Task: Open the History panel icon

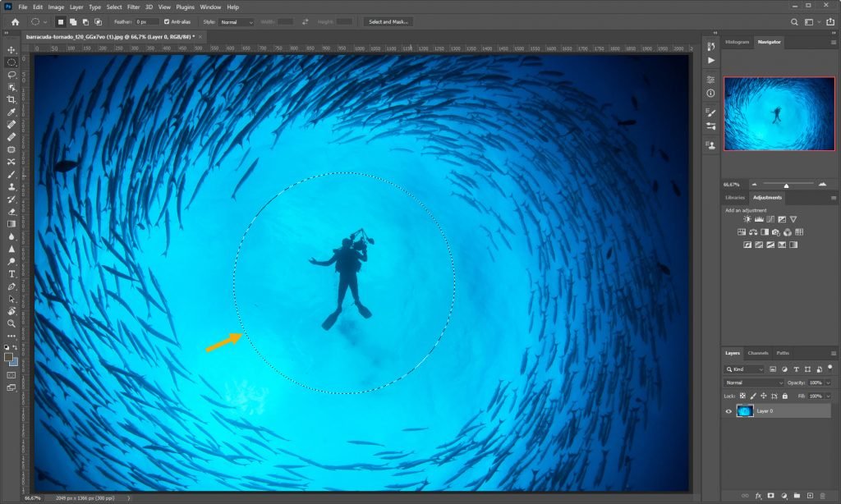Action: click(710, 47)
